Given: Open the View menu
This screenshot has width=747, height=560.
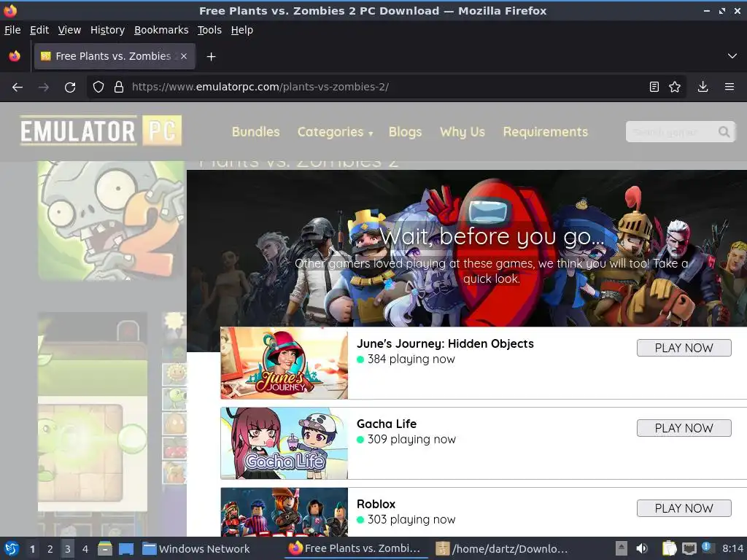Looking at the screenshot, I should (x=69, y=30).
